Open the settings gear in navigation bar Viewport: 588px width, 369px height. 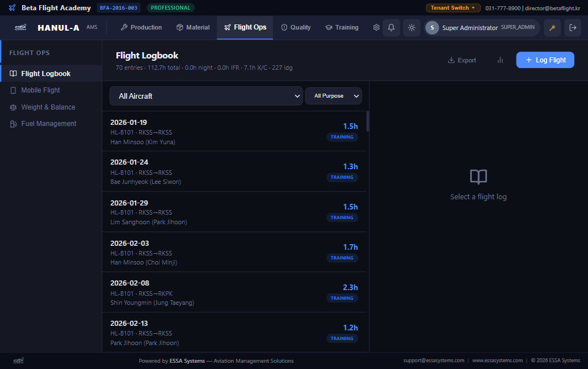pyautogui.click(x=376, y=27)
